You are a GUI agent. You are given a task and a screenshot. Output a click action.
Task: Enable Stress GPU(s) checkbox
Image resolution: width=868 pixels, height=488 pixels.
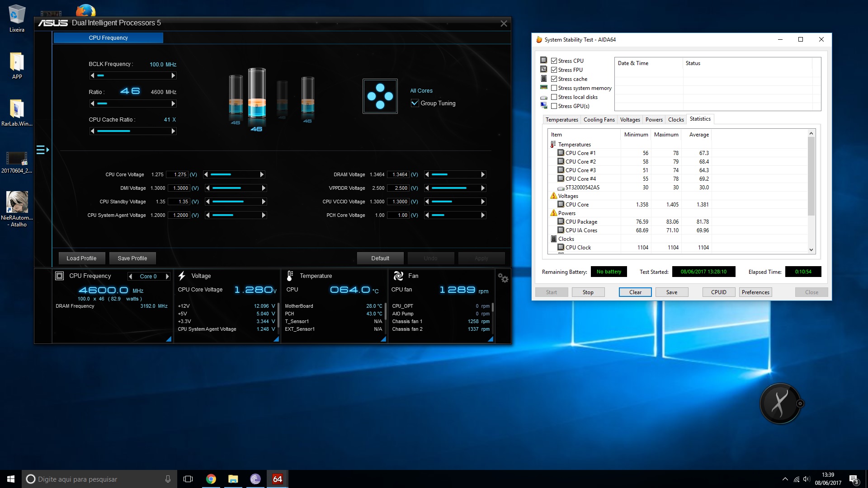(554, 106)
